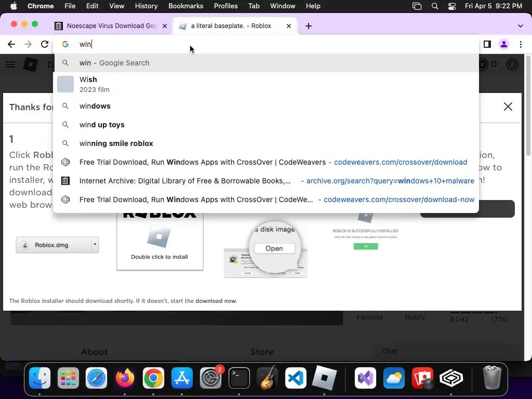Expand the tab search chevron
The width and height of the screenshot is (532, 399).
(x=520, y=26)
